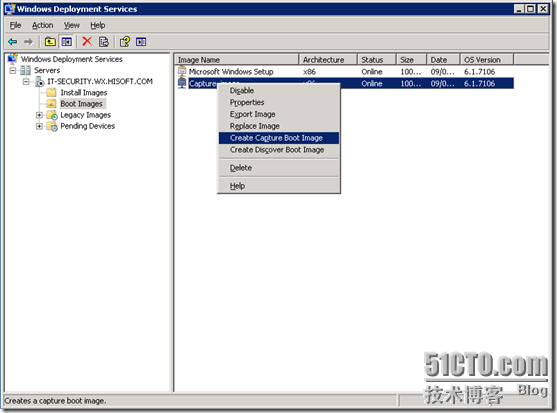Viewport: 557px width, 413px height.
Task: Maximize the Windows Deployment Services window
Action: [531, 9]
